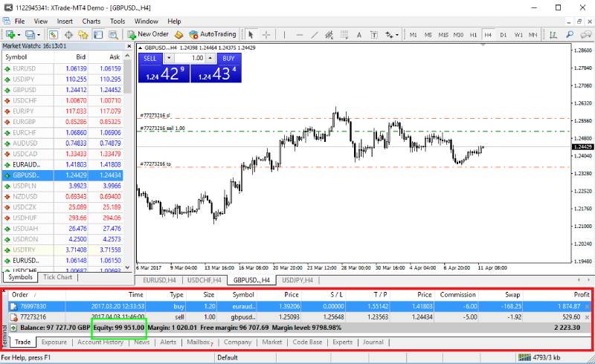The width and height of the screenshot is (595, 364).
Task: Switch to the Account History tab
Action: point(100,342)
